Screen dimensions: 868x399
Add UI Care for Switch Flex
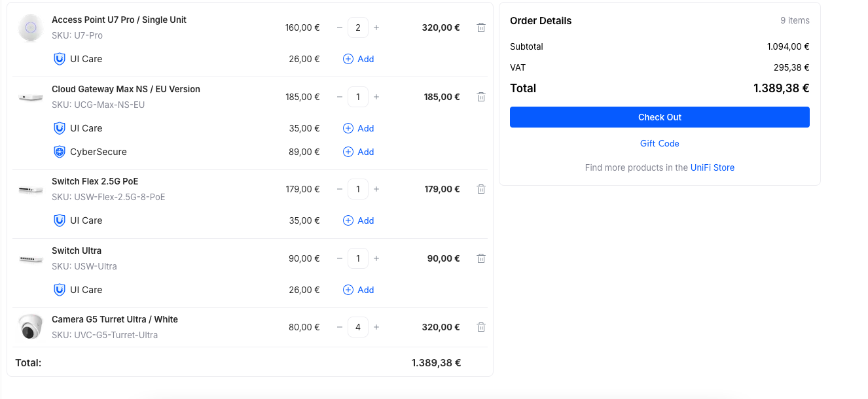click(x=359, y=220)
